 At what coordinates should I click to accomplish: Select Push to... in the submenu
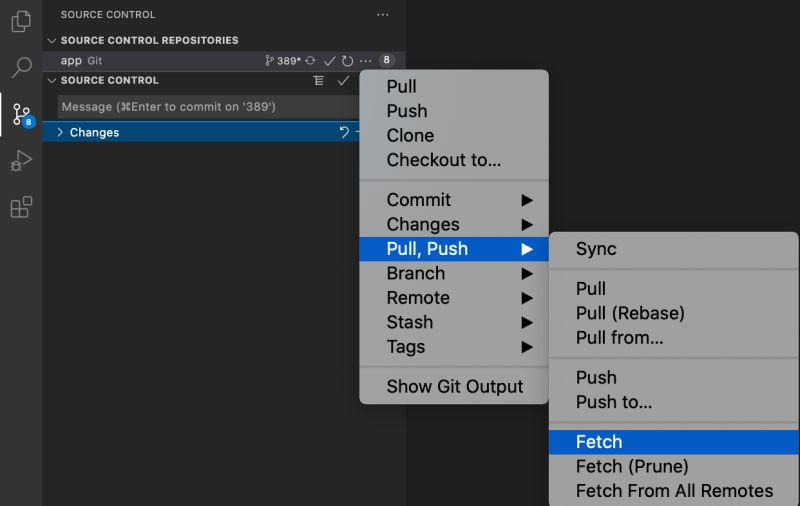point(673,402)
